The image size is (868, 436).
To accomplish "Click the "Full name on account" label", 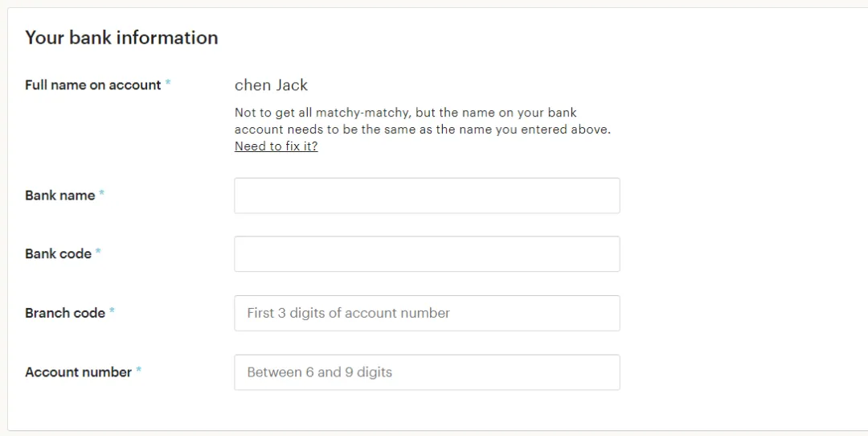I will tap(92, 85).
